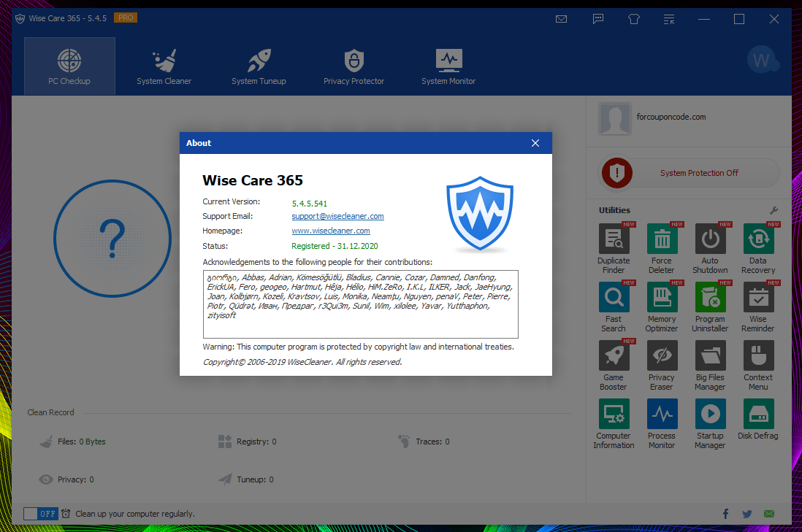Open the Privacy Eraser utility
The width and height of the screenshot is (802, 532).
click(x=662, y=366)
